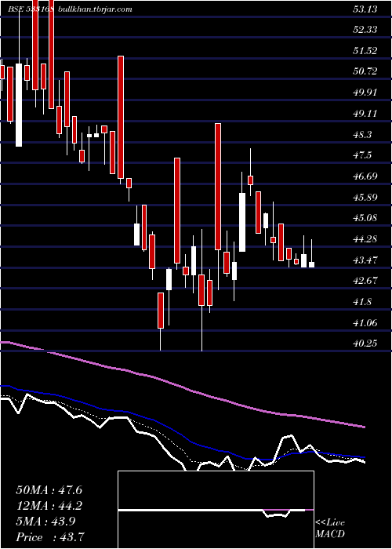Click the 43.47 price axis label
The width and height of the screenshot is (392, 549).
click(x=365, y=260)
